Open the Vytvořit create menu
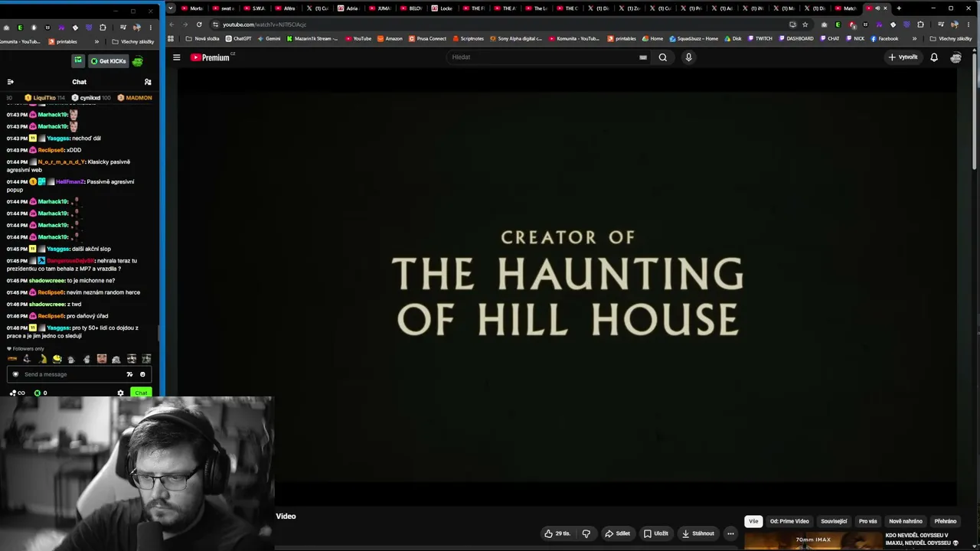 [903, 57]
